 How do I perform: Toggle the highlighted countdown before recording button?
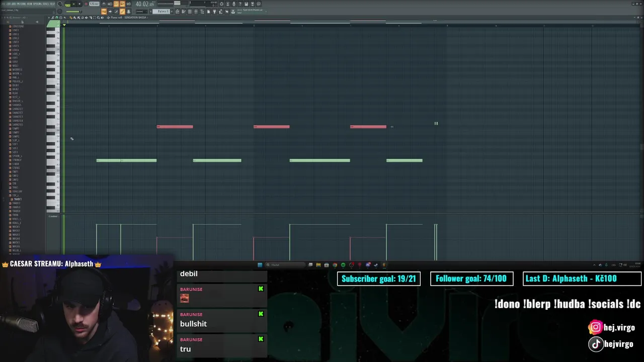coord(116,4)
